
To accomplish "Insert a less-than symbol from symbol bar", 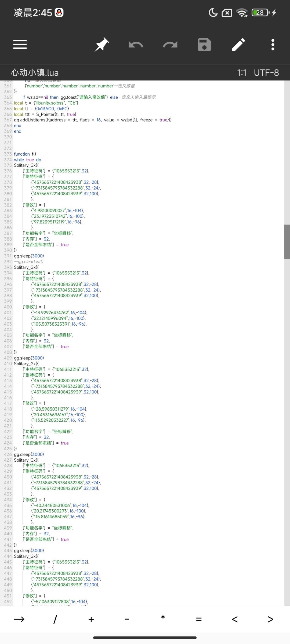I will 235,619.
